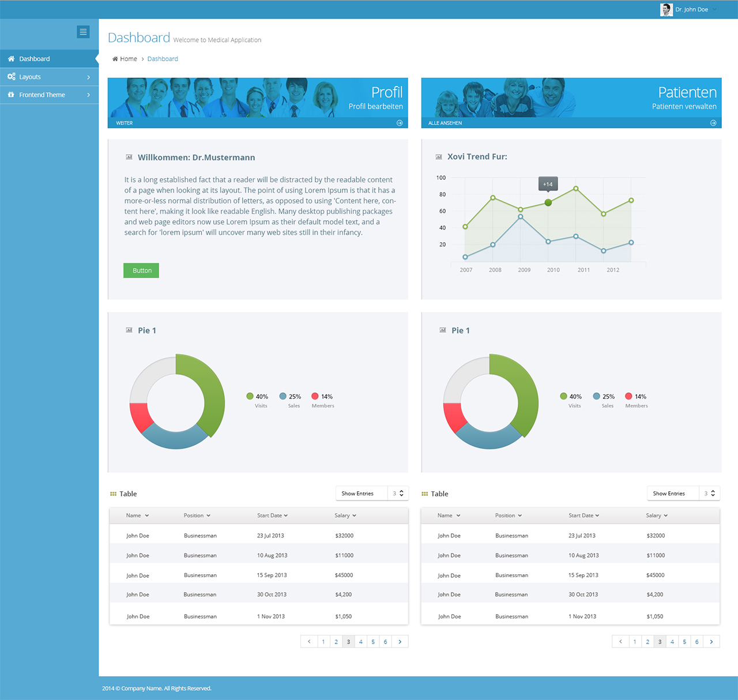Increment the entries count stepper on the right table
The height and width of the screenshot is (700, 738).
coord(713,491)
